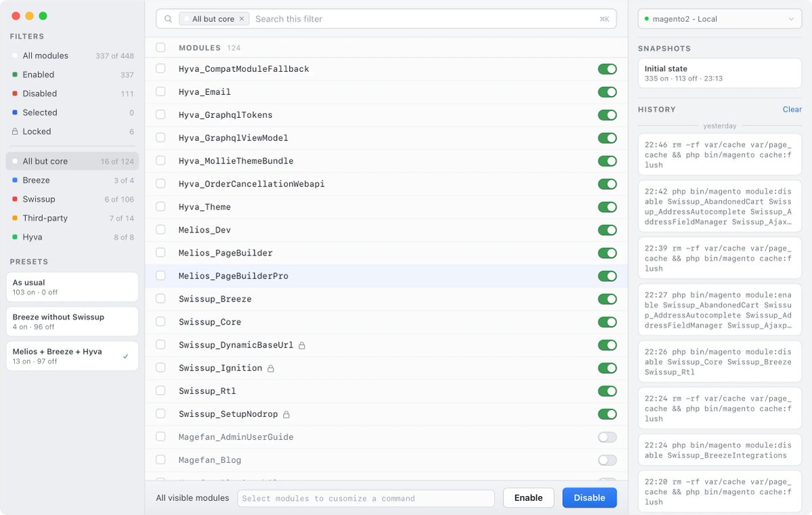Select the Swissup custom filter

pos(72,199)
